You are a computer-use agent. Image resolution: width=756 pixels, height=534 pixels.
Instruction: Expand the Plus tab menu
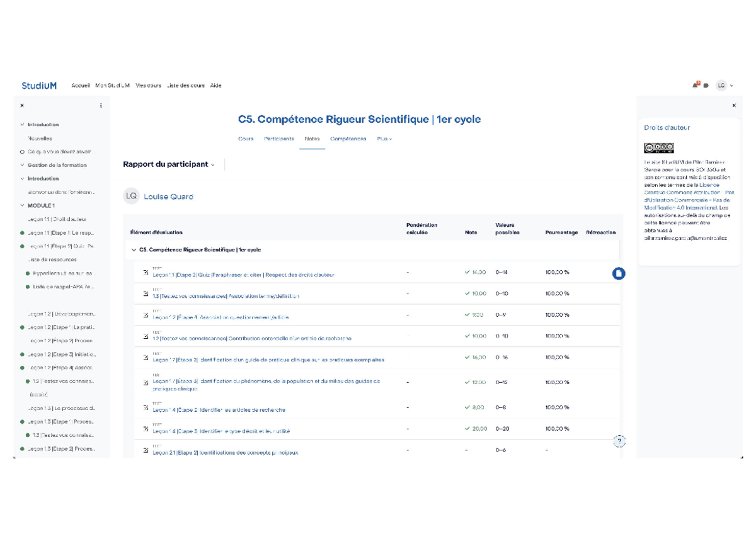pos(384,139)
